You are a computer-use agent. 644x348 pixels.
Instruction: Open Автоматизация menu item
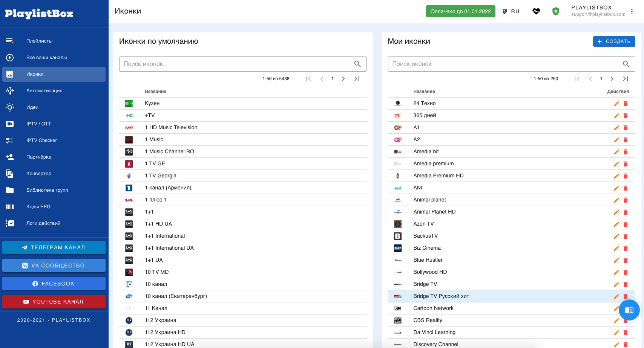click(54, 91)
